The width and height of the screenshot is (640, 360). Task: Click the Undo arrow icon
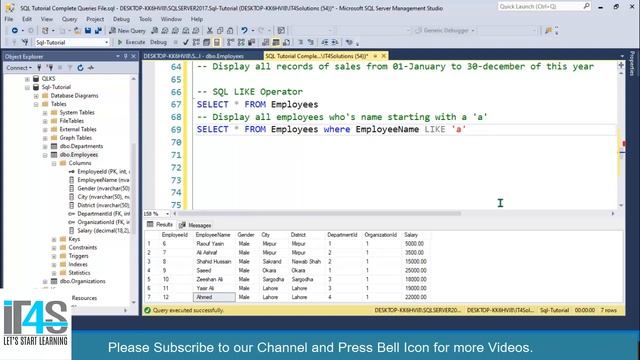244,31
